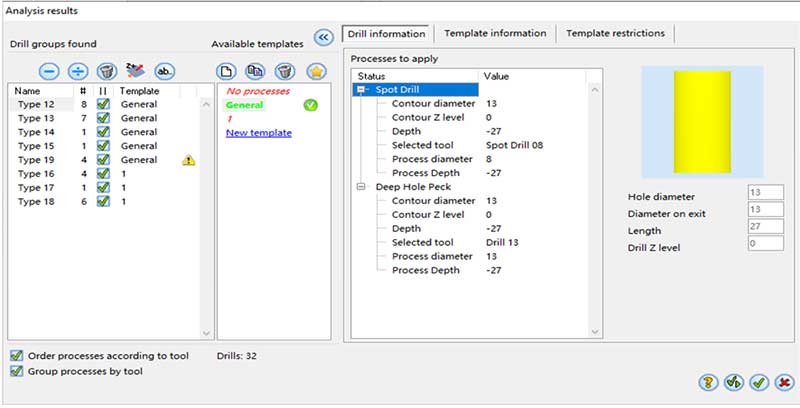Screen dimensions: 800x408
Task: Collapse the Deep Hole Peck node
Action: coord(360,187)
